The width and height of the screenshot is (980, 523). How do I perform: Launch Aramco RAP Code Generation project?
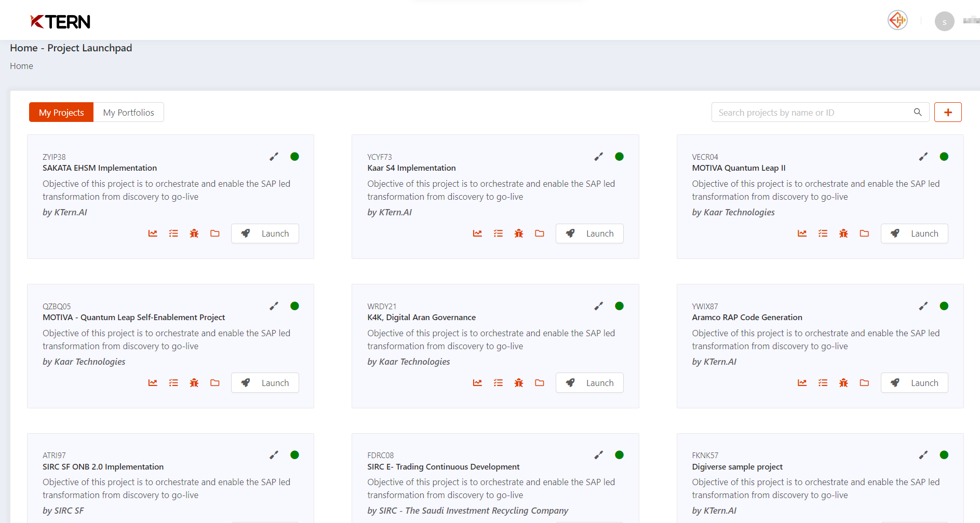click(915, 383)
